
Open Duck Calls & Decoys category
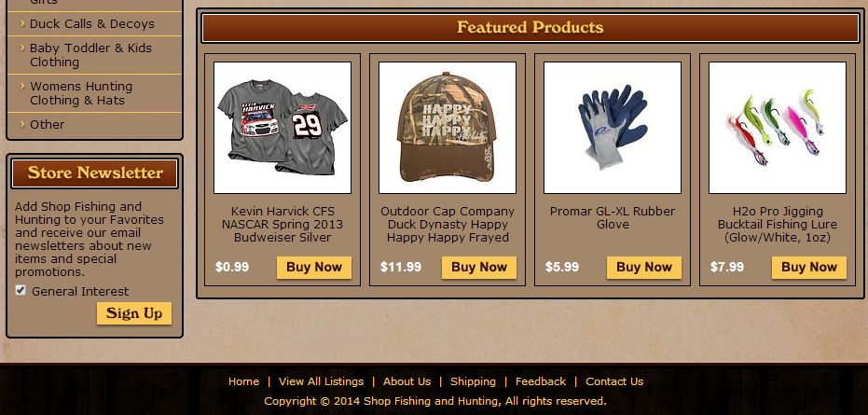click(x=92, y=24)
